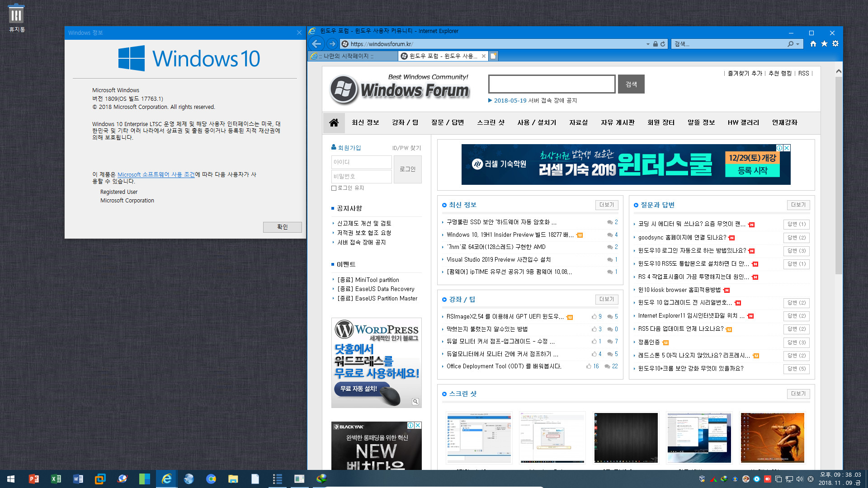Click the vertical scrollbar thumb
868x488 pixels.
coord(839,175)
